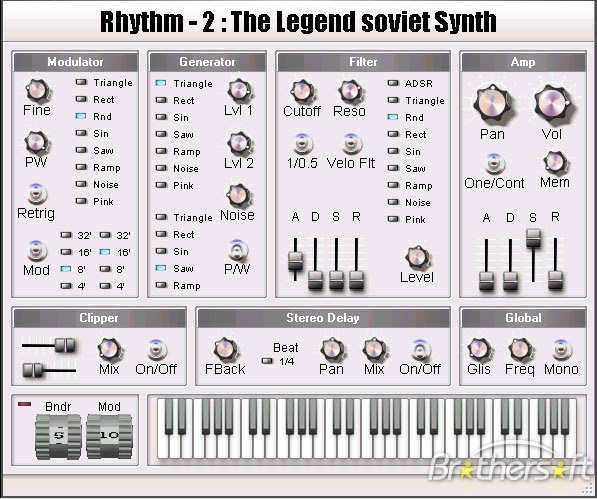
Task: Select Modulator Triangle waveform
Action: [x=81, y=82]
